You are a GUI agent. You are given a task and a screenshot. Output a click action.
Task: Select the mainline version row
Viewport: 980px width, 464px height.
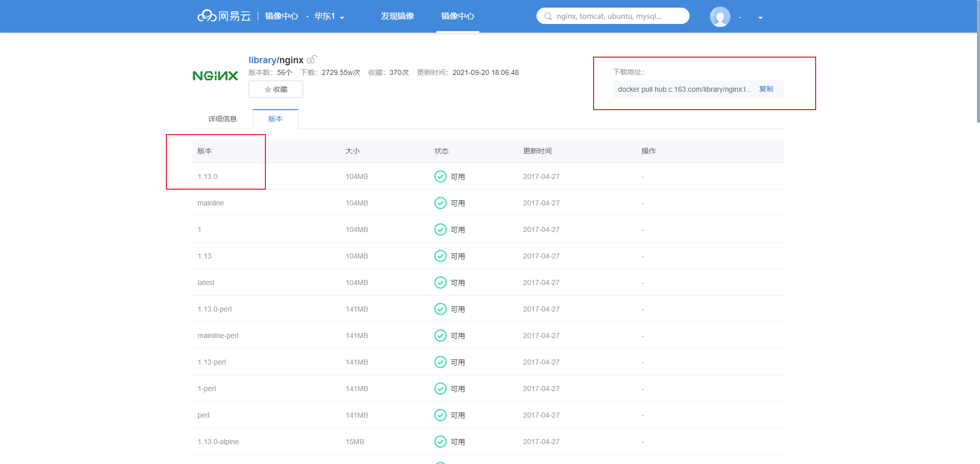[488, 203]
